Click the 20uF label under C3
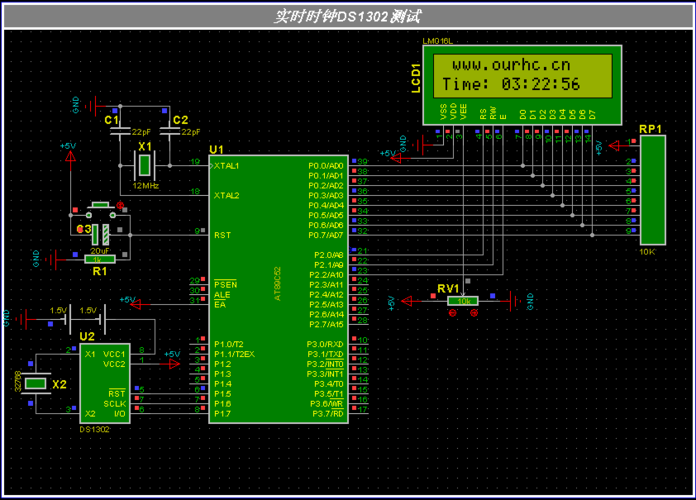The image size is (696, 500). 100,250
